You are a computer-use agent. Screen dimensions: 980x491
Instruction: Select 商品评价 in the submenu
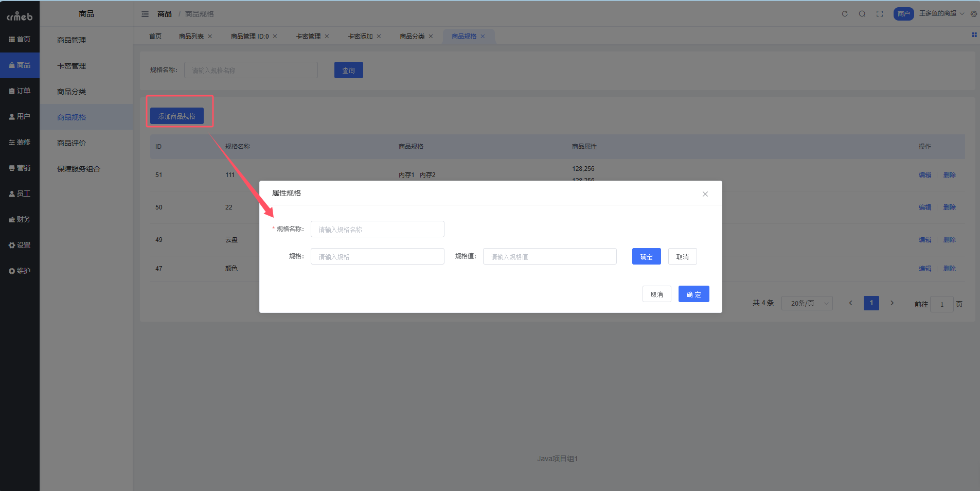coord(72,143)
